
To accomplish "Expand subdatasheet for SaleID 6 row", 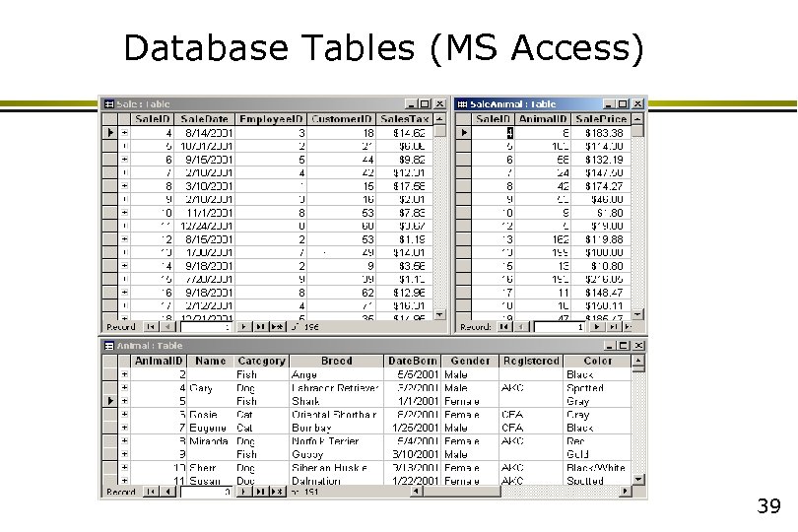I will tap(125, 160).
